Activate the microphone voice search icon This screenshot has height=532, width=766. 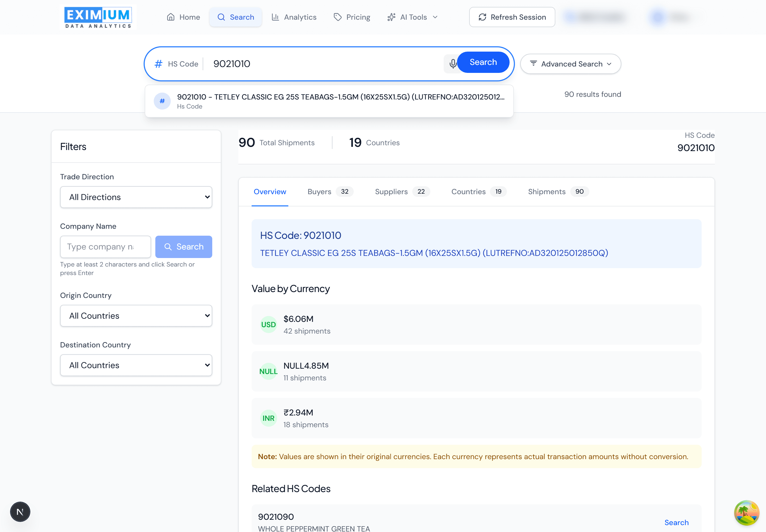click(453, 63)
